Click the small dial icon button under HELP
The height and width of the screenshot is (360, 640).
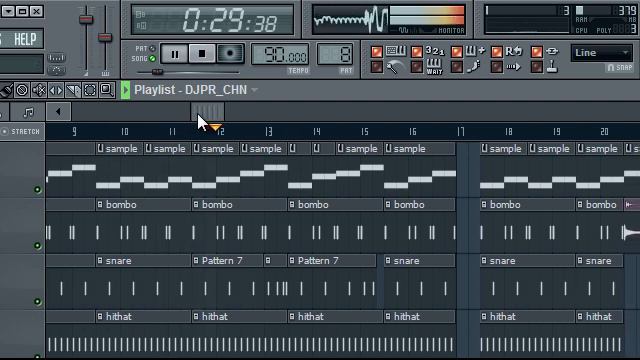point(56,70)
